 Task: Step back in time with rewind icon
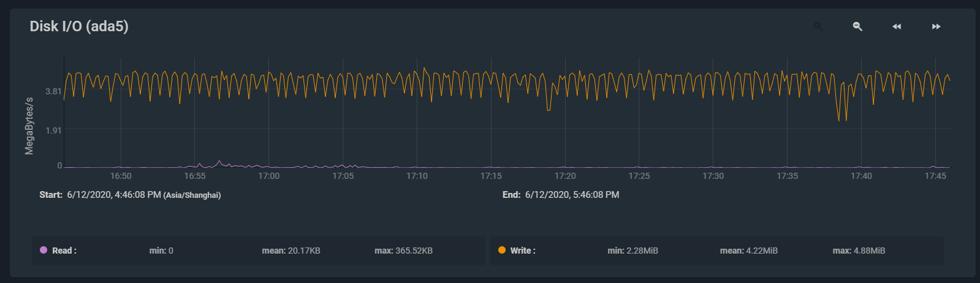click(x=897, y=26)
